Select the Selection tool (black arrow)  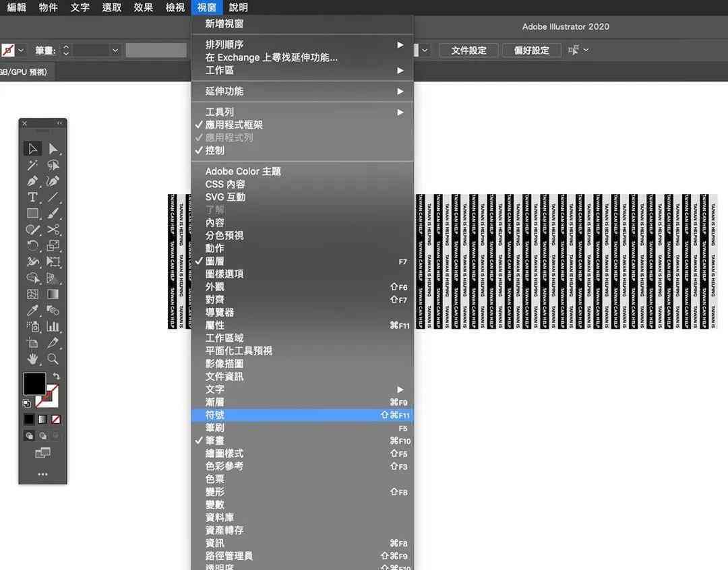coord(32,149)
